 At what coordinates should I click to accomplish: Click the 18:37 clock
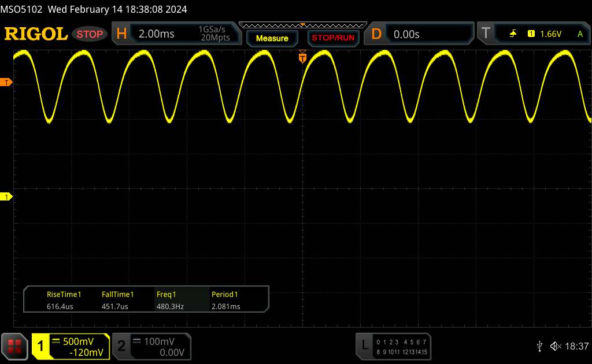[576, 346]
